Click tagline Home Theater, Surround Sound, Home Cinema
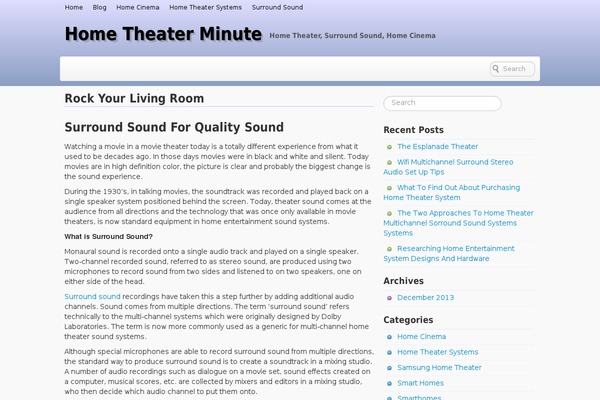This screenshot has height=400, width=600. point(352,36)
